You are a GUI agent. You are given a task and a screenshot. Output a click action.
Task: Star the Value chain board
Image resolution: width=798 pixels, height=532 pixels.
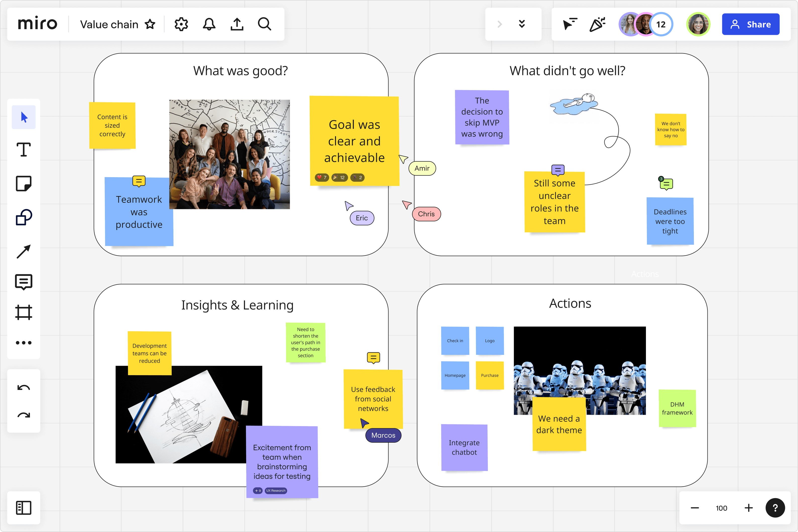tap(150, 24)
